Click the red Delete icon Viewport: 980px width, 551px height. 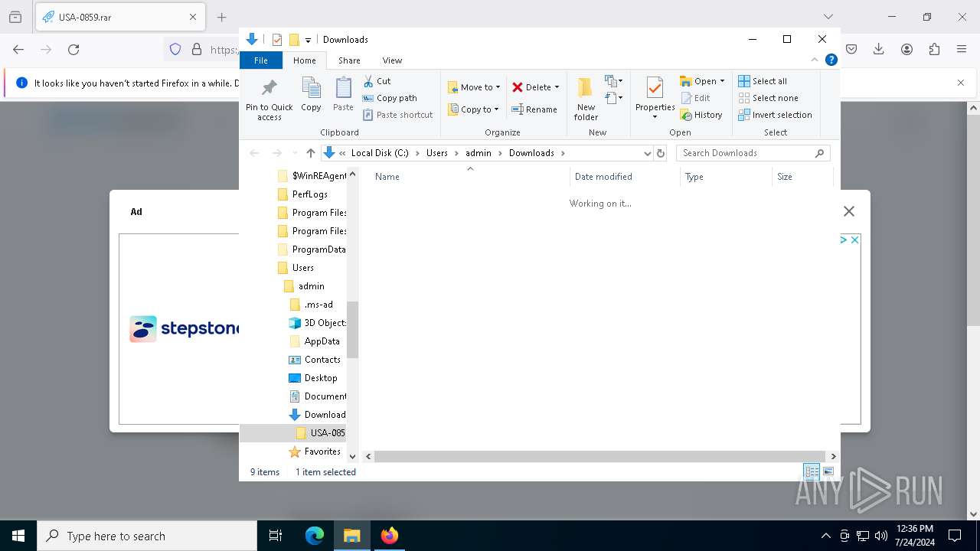(x=518, y=87)
